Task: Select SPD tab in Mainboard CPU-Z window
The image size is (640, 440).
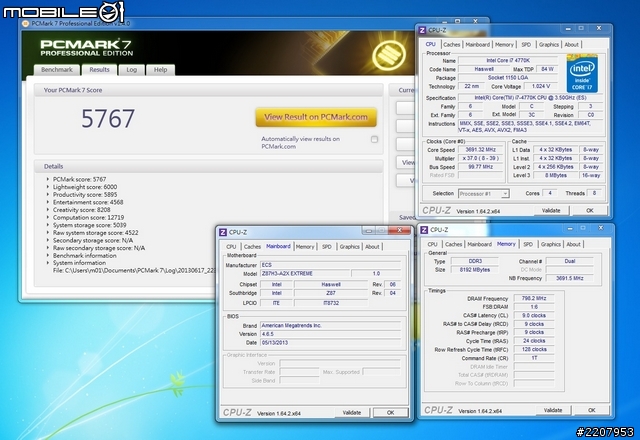Action: [x=327, y=247]
